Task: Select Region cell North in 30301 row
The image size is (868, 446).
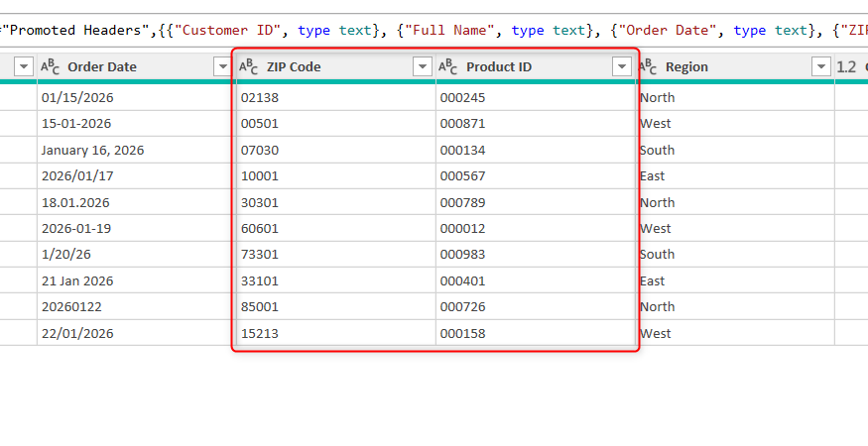Action: 735,202
